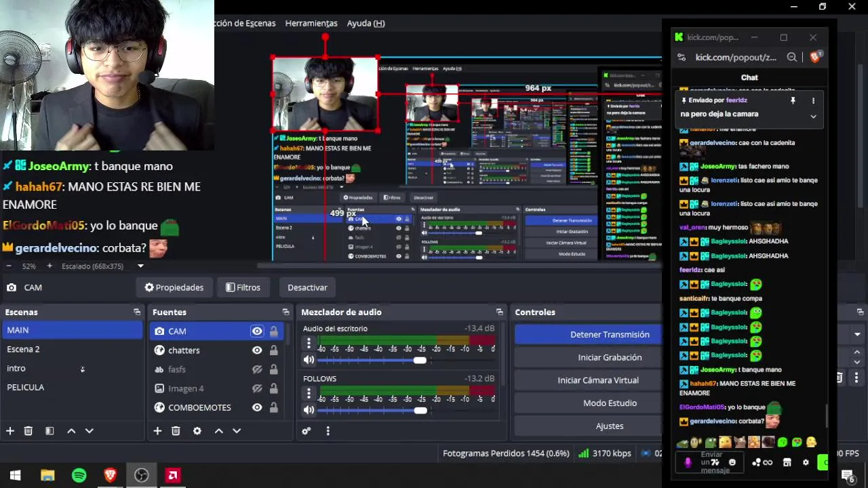This screenshot has height=488, width=868.
Task: Open pinned message three-dot menu in Kick chat
Action: (813, 100)
